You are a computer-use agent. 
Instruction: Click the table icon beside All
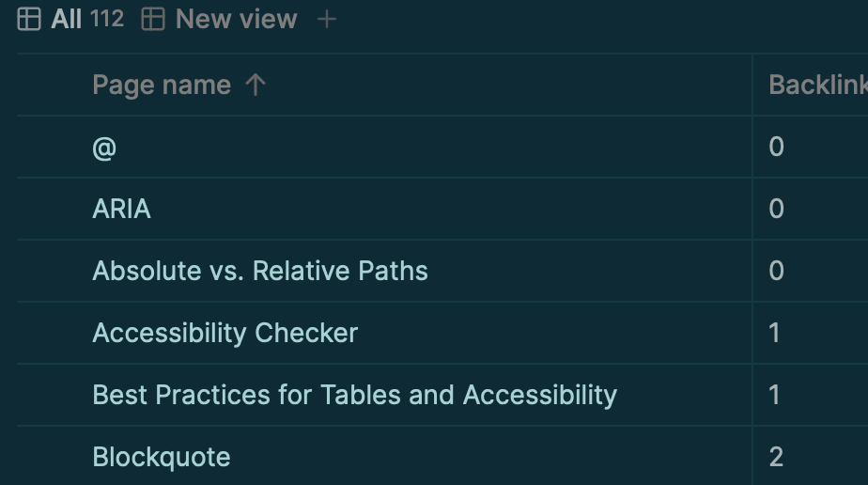point(29,19)
